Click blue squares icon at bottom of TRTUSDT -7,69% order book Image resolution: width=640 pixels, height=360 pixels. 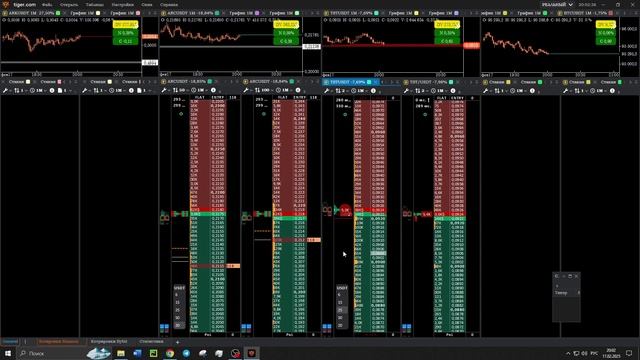coord(327,327)
